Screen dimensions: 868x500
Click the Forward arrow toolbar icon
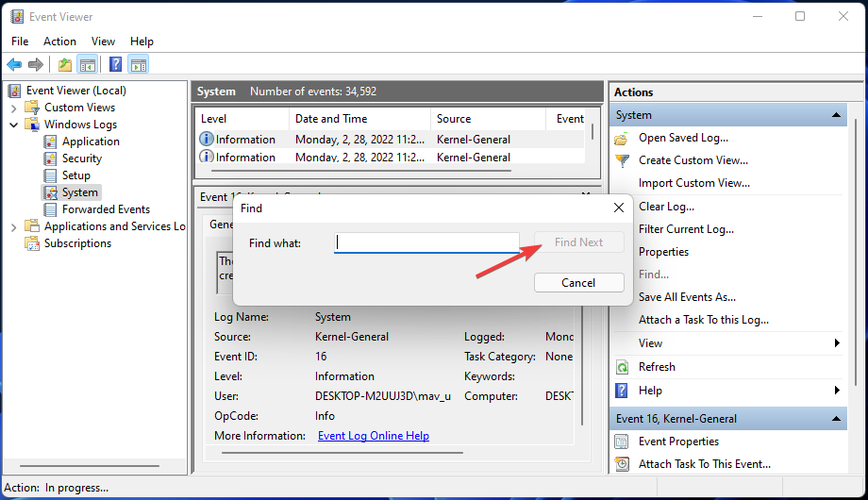(36, 65)
